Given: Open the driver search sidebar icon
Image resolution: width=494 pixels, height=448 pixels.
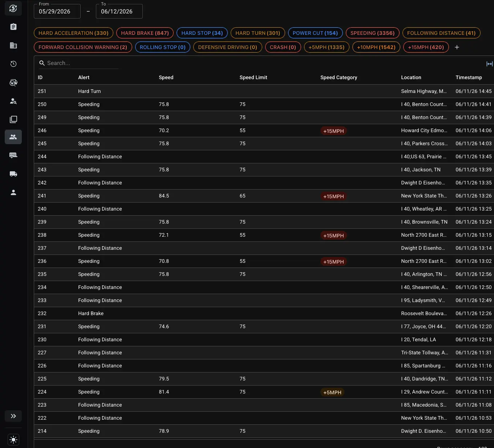Looking at the screenshot, I should [x=13, y=101].
